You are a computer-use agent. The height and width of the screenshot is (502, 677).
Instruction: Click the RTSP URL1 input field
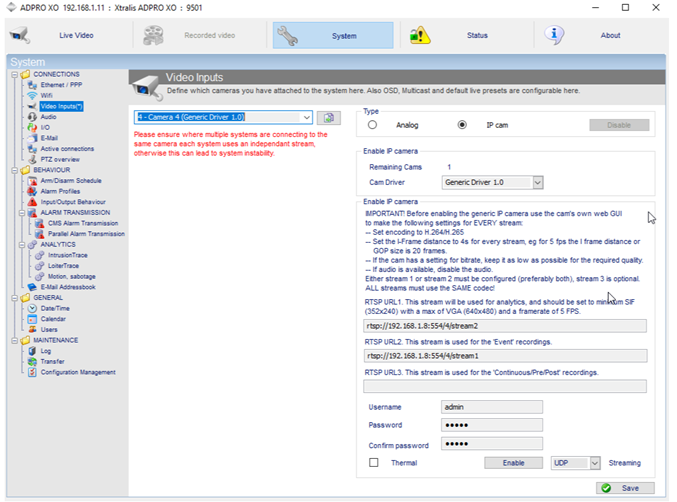click(505, 326)
